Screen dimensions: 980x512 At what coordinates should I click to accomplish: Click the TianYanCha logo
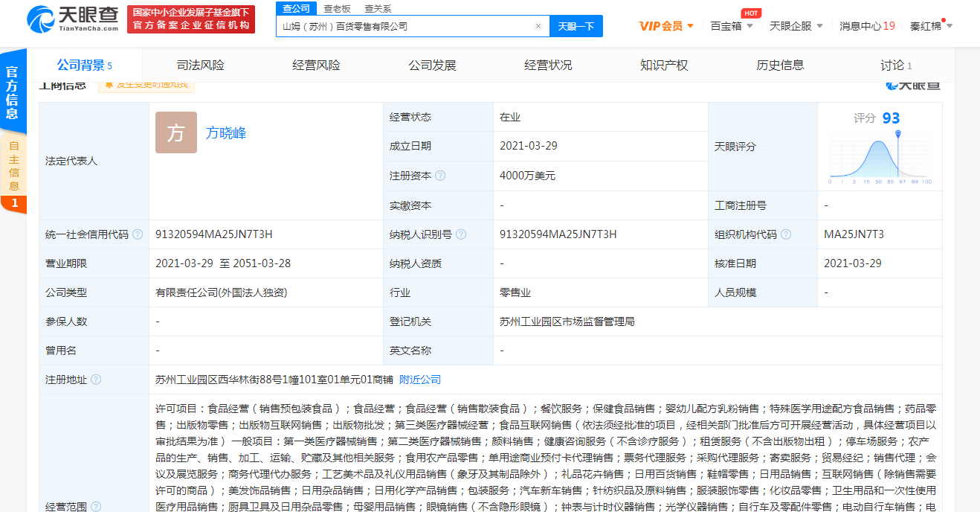(x=72, y=19)
